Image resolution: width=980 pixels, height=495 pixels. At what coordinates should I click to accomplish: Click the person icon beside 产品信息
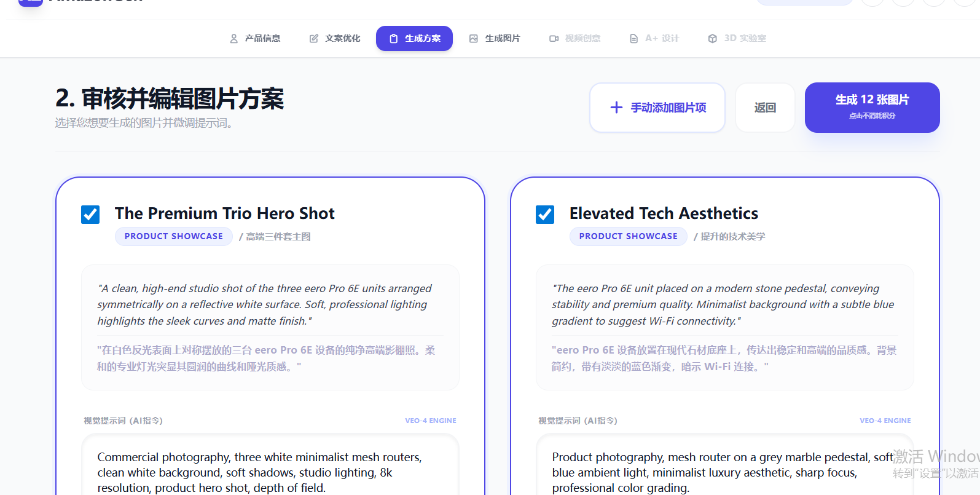[233, 39]
